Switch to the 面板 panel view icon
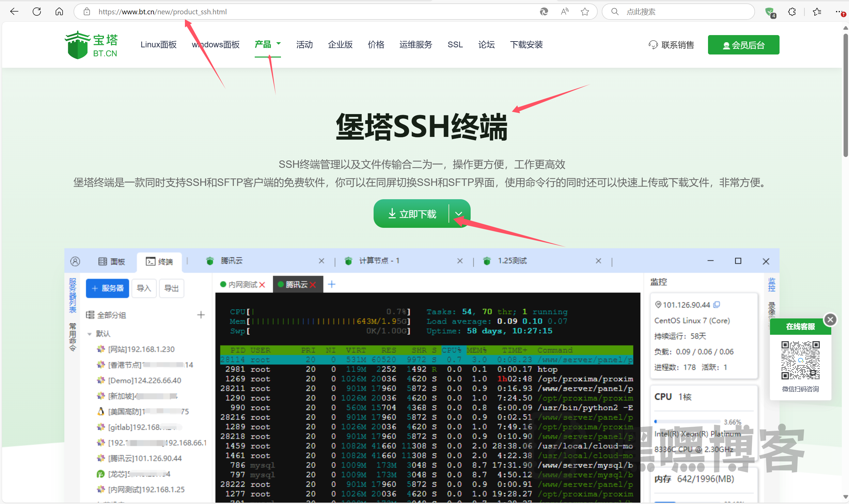 click(112, 261)
